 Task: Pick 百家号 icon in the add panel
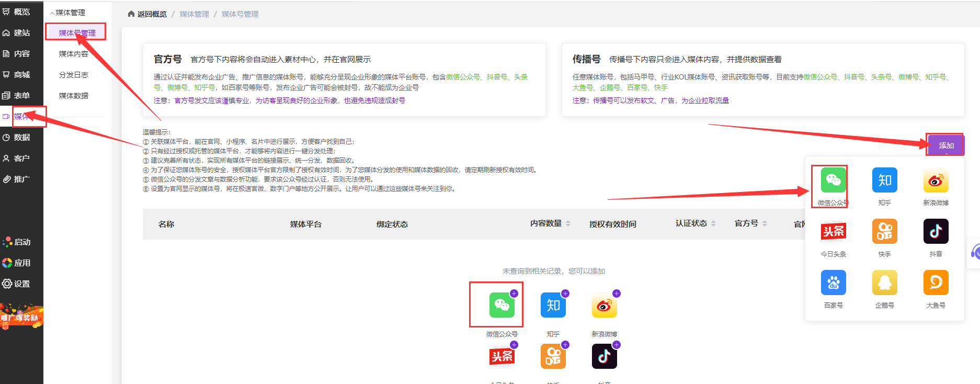point(833,283)
